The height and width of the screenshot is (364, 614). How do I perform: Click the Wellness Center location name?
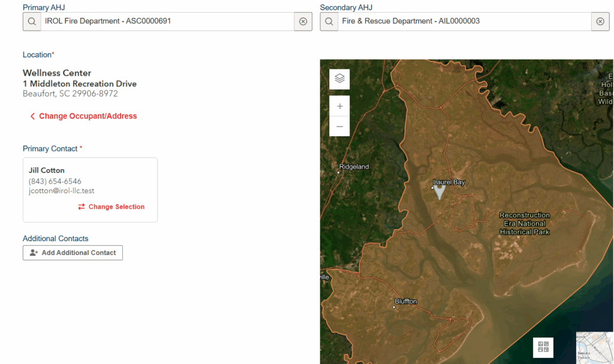pos(57,73)
